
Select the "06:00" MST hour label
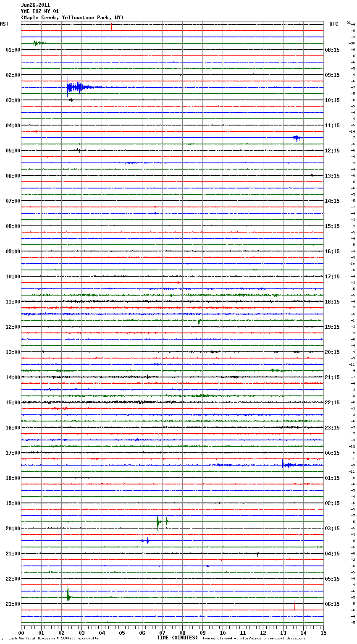coord(13,176)
